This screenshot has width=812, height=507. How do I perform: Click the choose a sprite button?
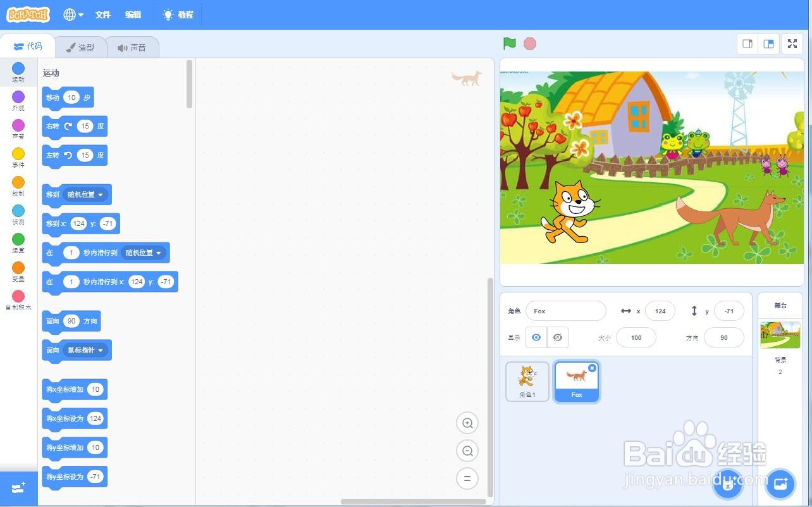coord(729,485)
